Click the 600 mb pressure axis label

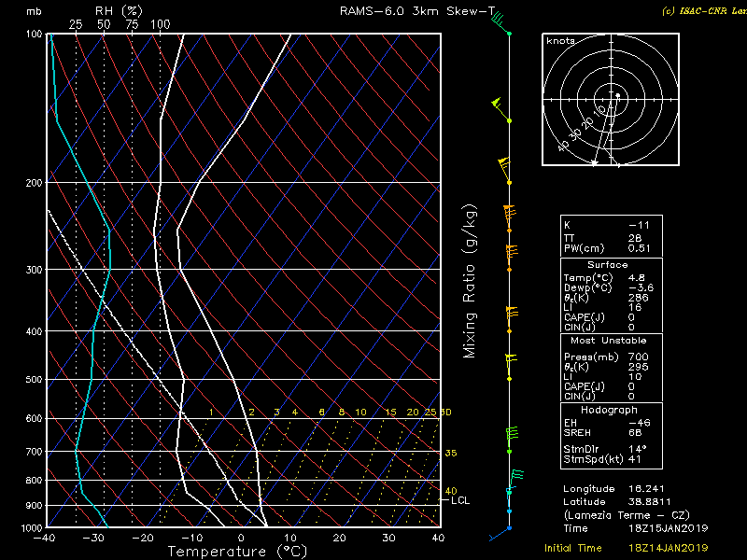click(x=34, y=418)
